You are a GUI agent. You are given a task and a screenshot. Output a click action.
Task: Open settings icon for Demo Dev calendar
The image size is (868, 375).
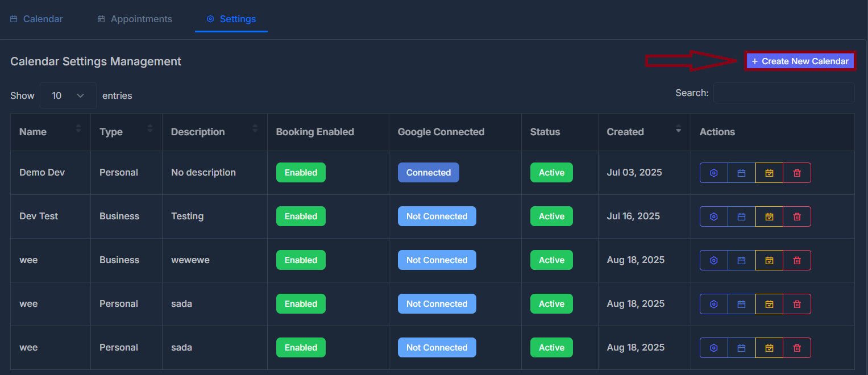(x=714, y=173)
